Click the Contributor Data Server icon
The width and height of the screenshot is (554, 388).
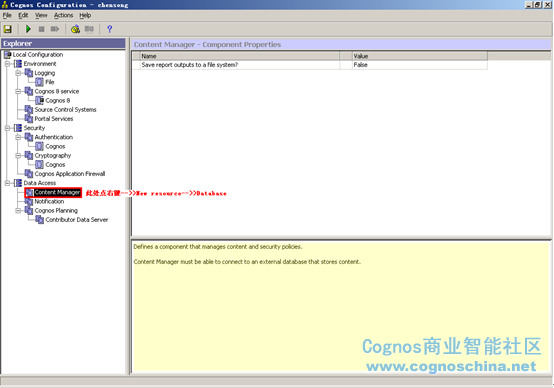(x=40, y=220)
